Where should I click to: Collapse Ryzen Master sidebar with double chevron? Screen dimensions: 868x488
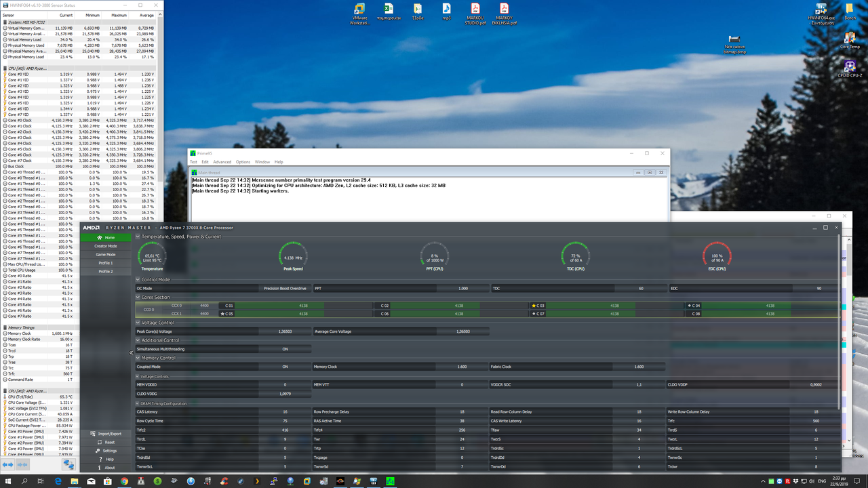[132, 352]
